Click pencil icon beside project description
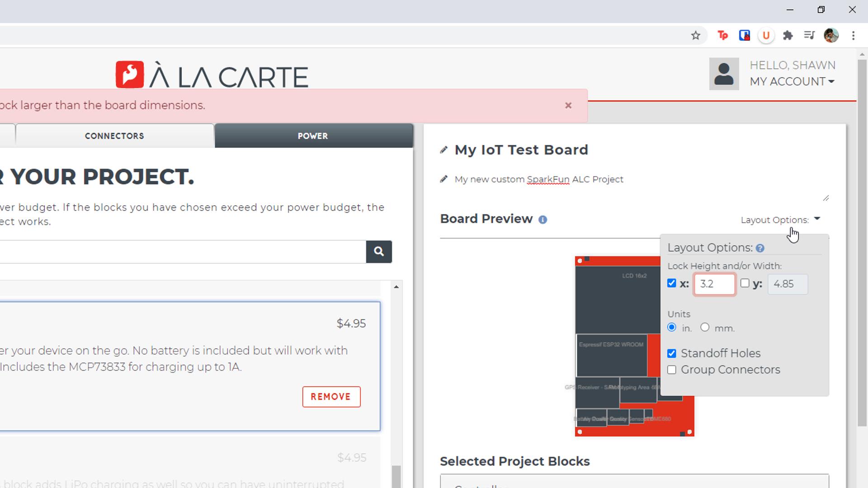 [x=444, y=179]
